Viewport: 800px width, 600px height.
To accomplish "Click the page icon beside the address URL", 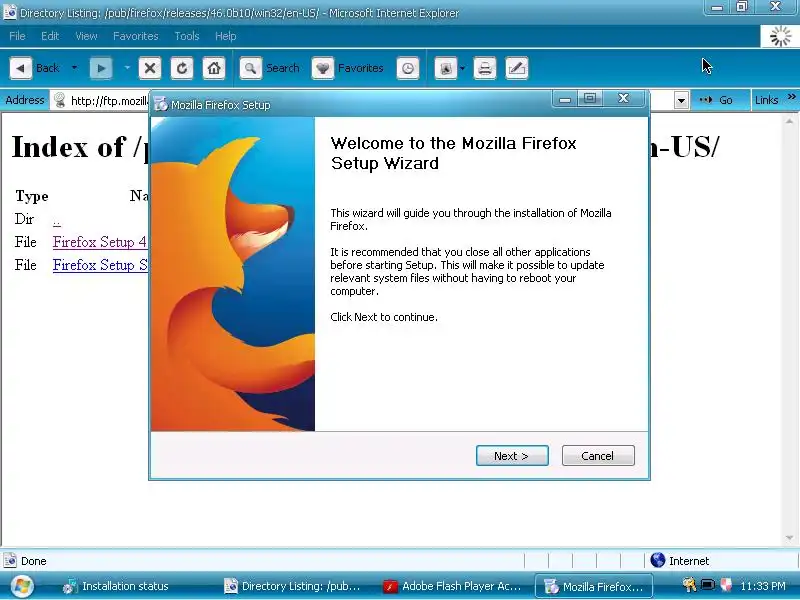I will pyautogui.click(x=60, y=100).
